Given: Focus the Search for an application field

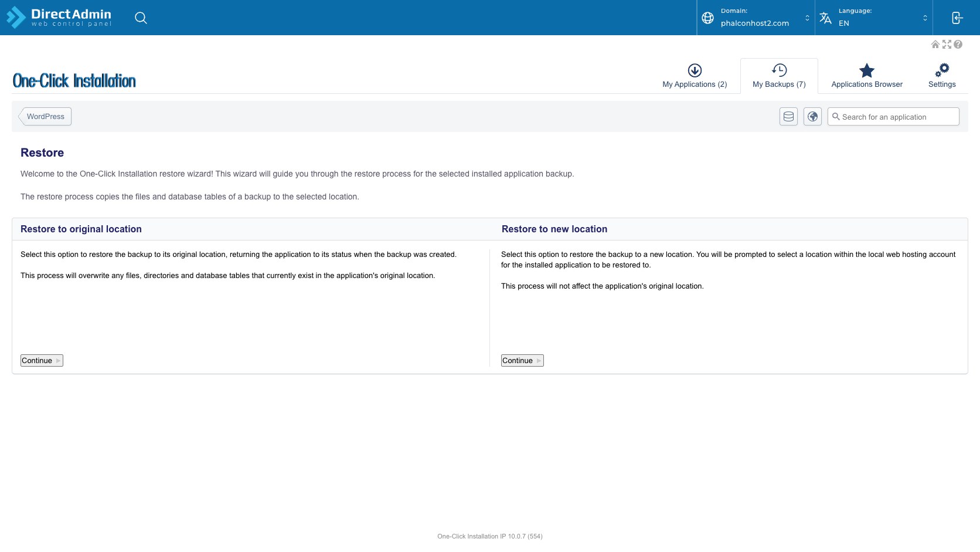Looking at the screenshot, I should (893, 117).
